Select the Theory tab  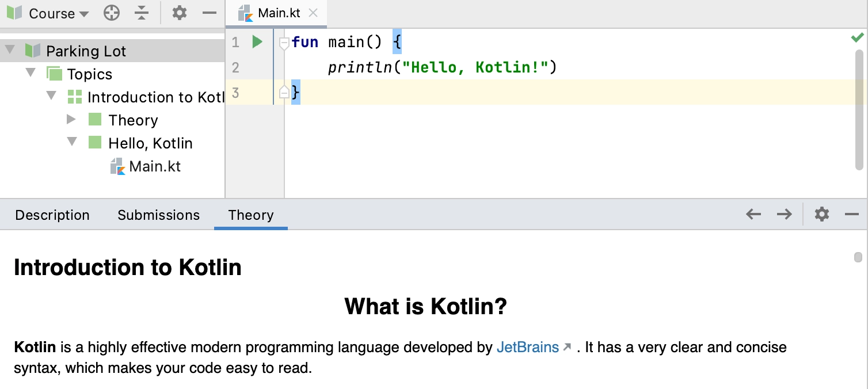coord(251,215)
